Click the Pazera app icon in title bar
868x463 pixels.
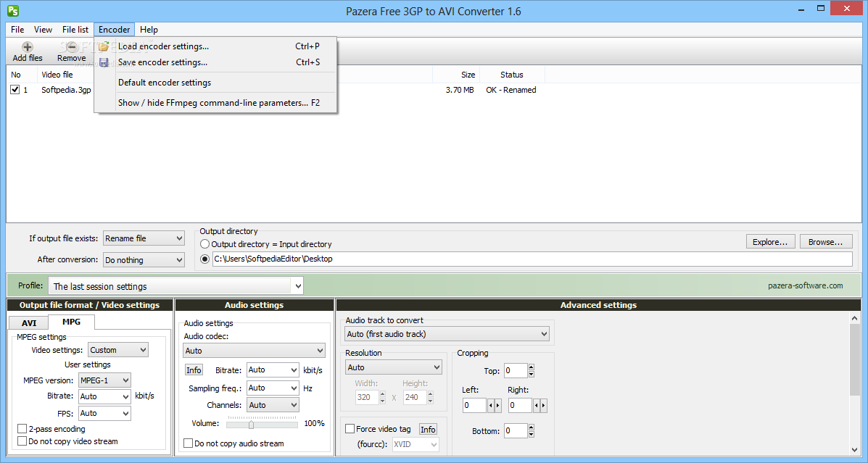pos(12,11)
